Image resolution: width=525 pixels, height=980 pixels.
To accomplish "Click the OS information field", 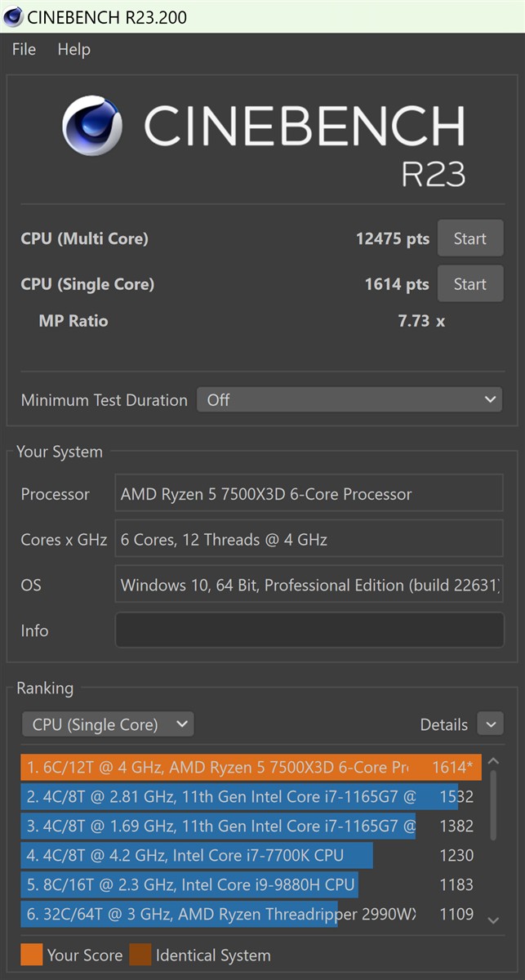I will click(x=309, y=586).
